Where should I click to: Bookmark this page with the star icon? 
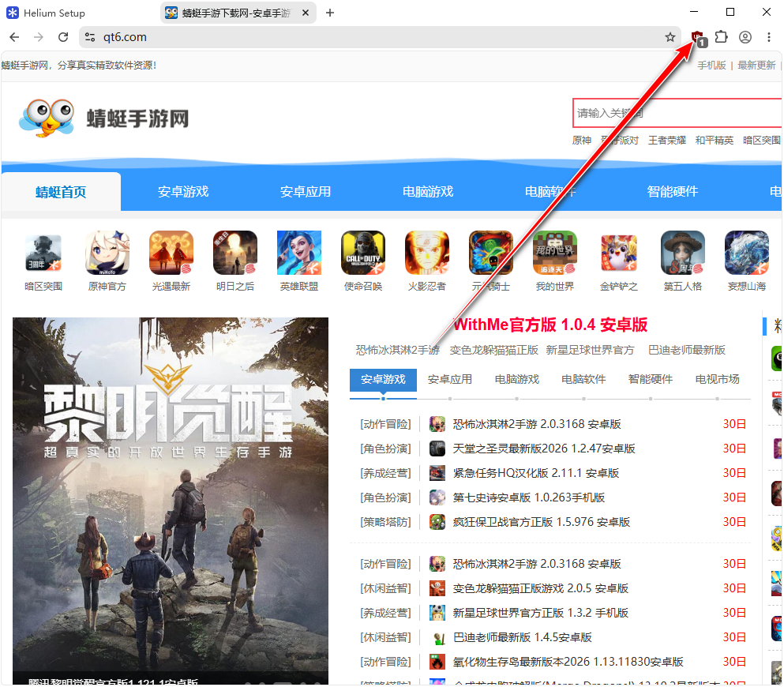[670, 37]
